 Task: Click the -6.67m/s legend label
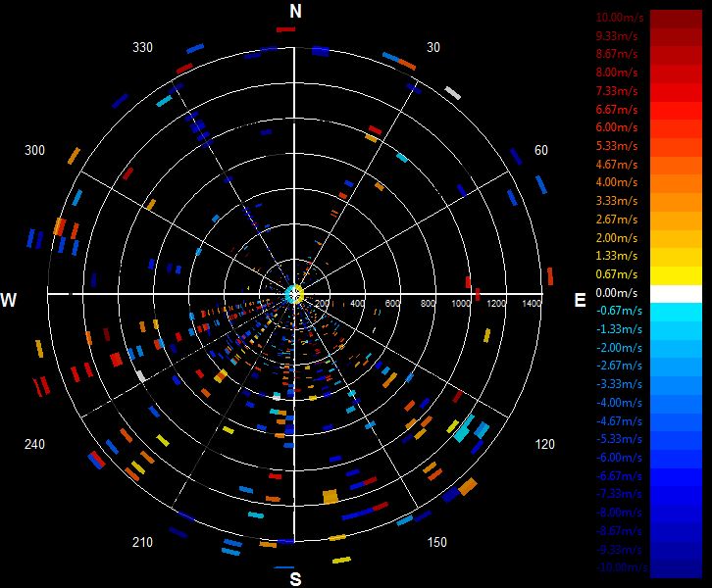click(619, 476)
